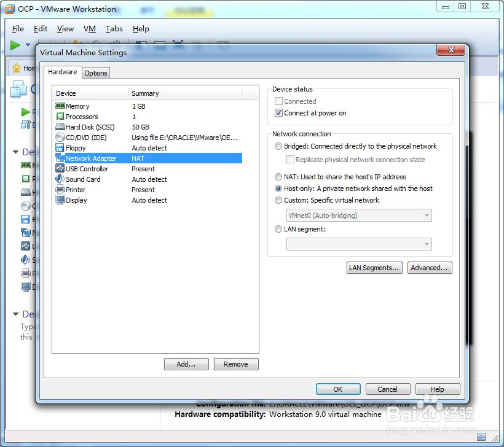Click the green power-on arrow in the VM sidebar

click(x=25, y=112)
